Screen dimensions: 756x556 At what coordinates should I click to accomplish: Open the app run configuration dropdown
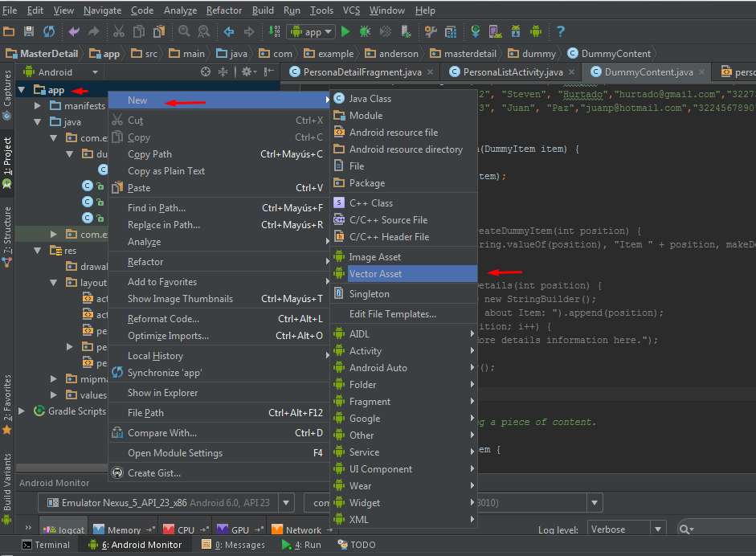310,32
